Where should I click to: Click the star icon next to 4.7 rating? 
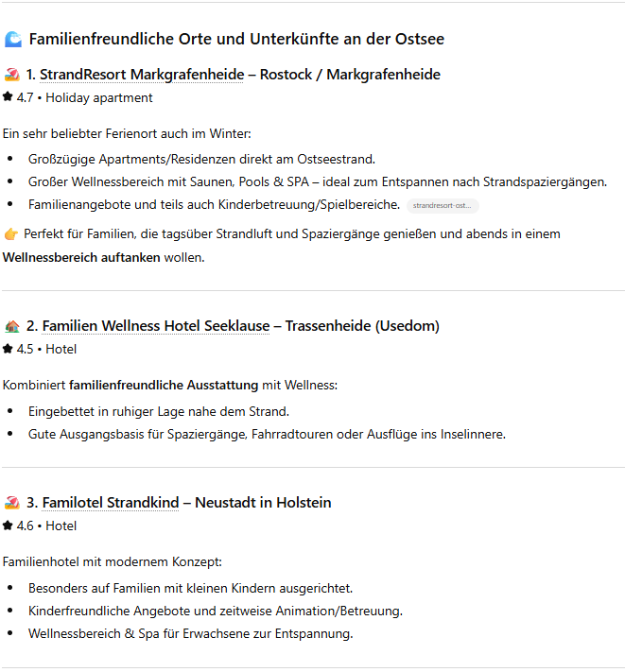tap(8, 97)
